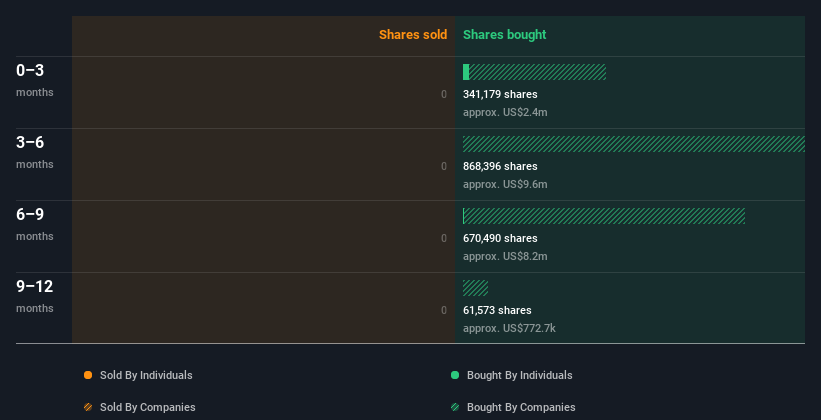
Task: Click the solid green bar in 0–3 months
Action: (466, 72)
